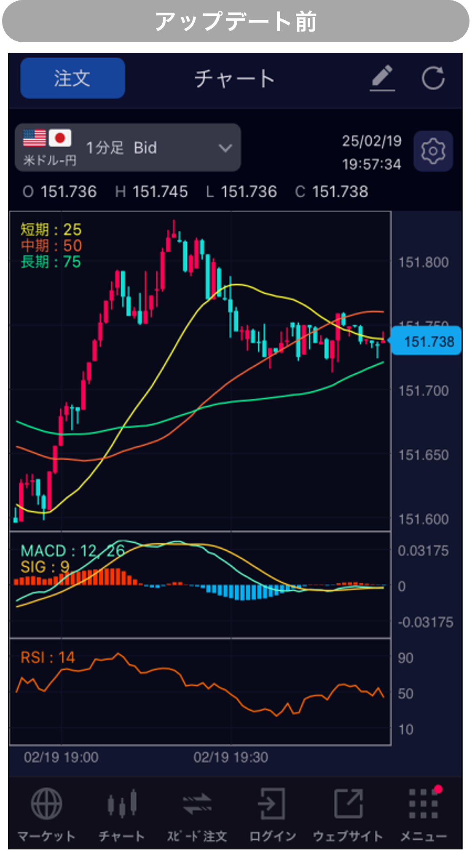Tap the MACD : 12, 26 indicator label

(72, 551)
